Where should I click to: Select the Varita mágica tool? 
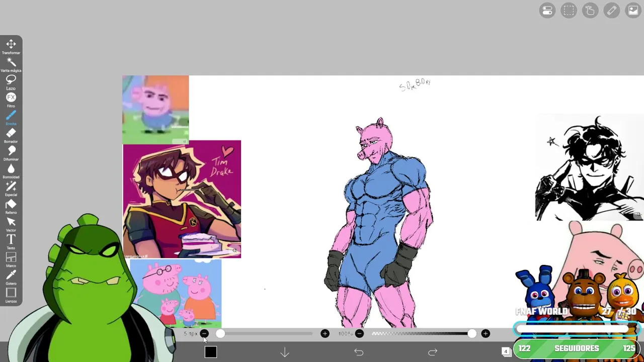pyautogui.click(x=11, y=64)
